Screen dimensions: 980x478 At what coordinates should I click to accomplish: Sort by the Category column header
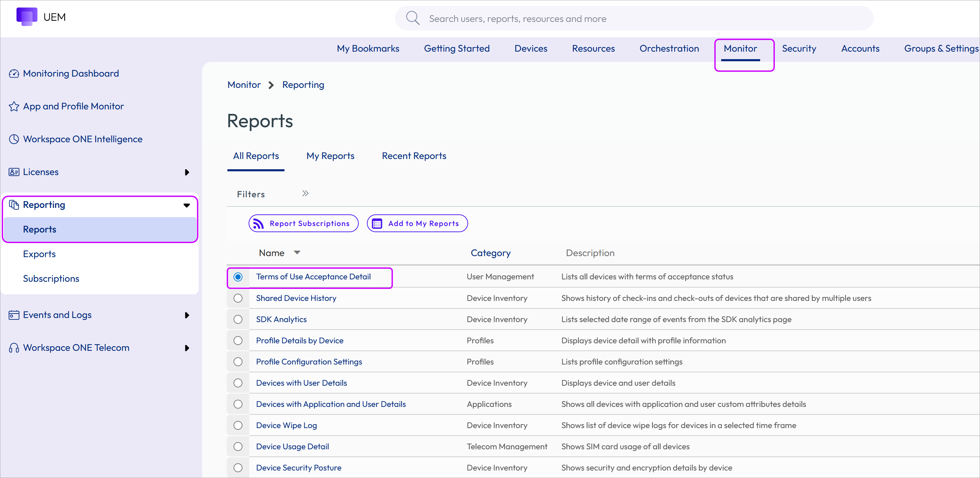[490, 253]
